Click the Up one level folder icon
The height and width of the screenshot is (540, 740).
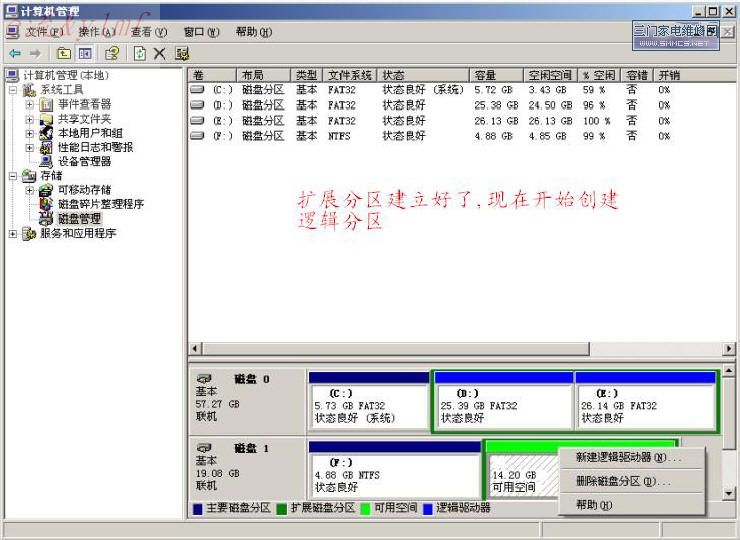(x=64, y=53)
